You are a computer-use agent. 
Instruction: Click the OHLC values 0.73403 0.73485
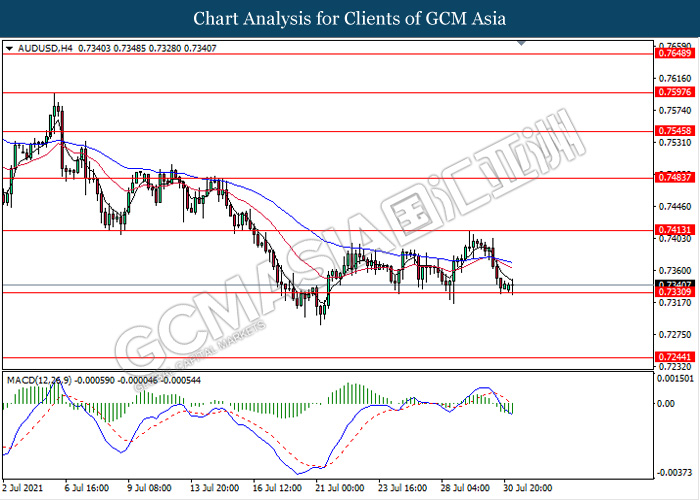112,48
